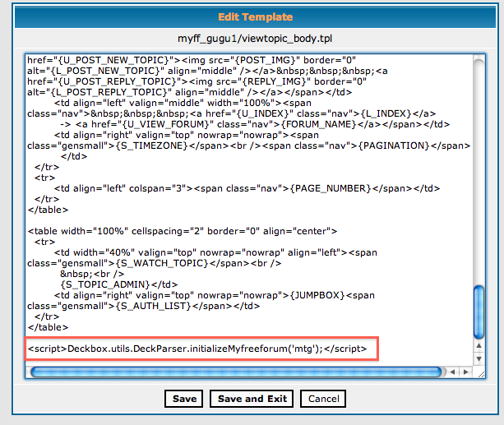
Task: Click the {REPLY_IMG} code line
Action: [197, 81]
